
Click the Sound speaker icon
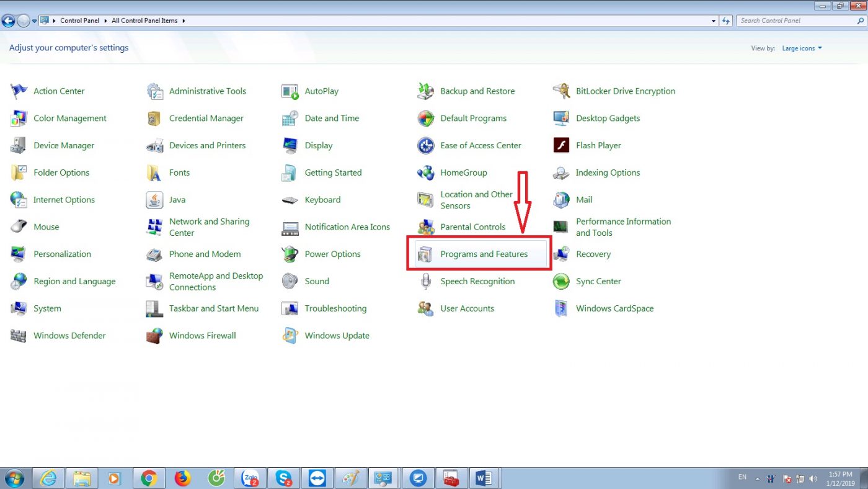290,282
